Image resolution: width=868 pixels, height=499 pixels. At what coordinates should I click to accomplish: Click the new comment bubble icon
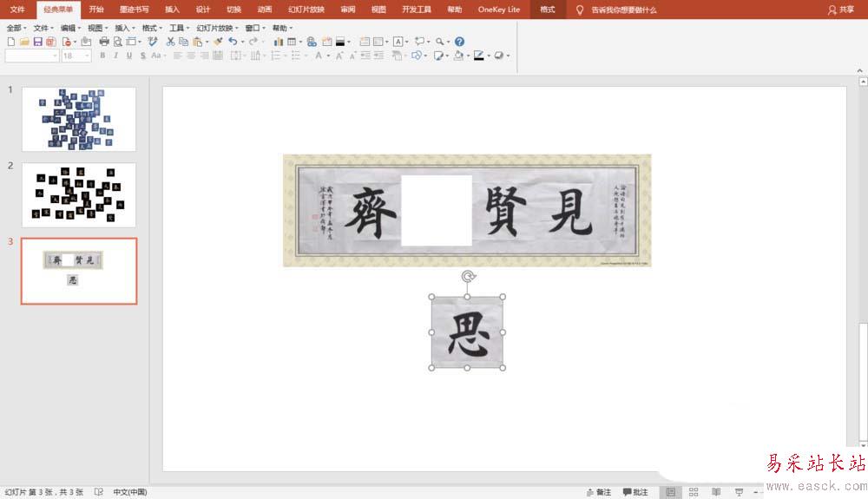[419, 42]
